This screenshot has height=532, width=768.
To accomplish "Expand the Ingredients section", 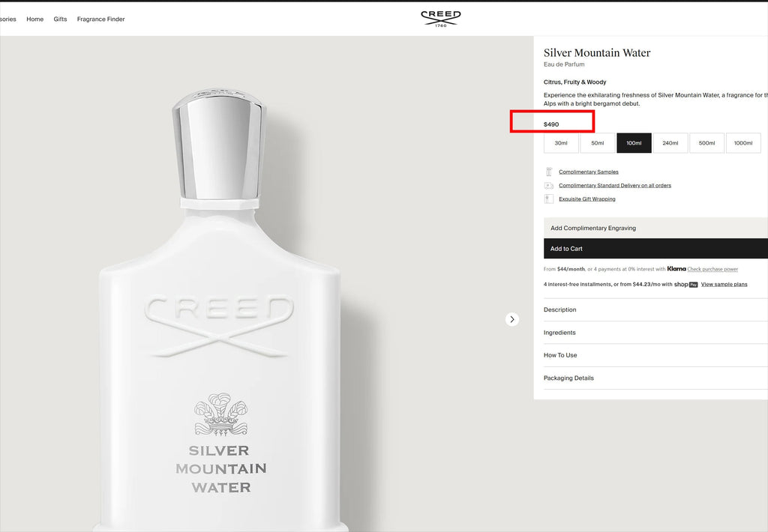I will (x=655, y=333).
